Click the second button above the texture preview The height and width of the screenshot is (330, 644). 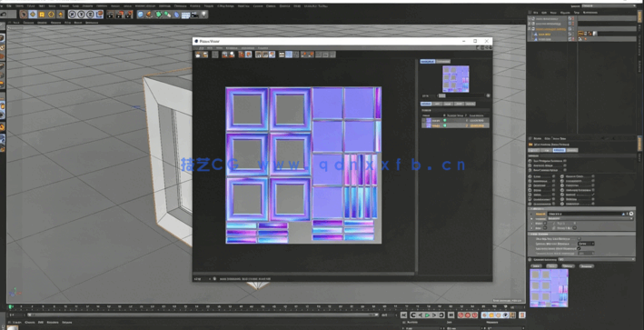(551, 265)
